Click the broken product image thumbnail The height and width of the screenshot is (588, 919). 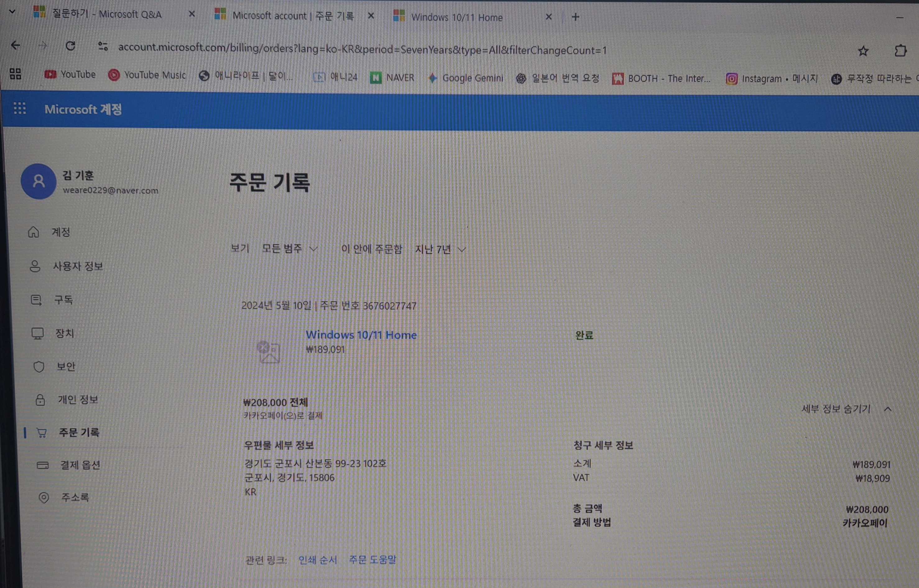269,352
